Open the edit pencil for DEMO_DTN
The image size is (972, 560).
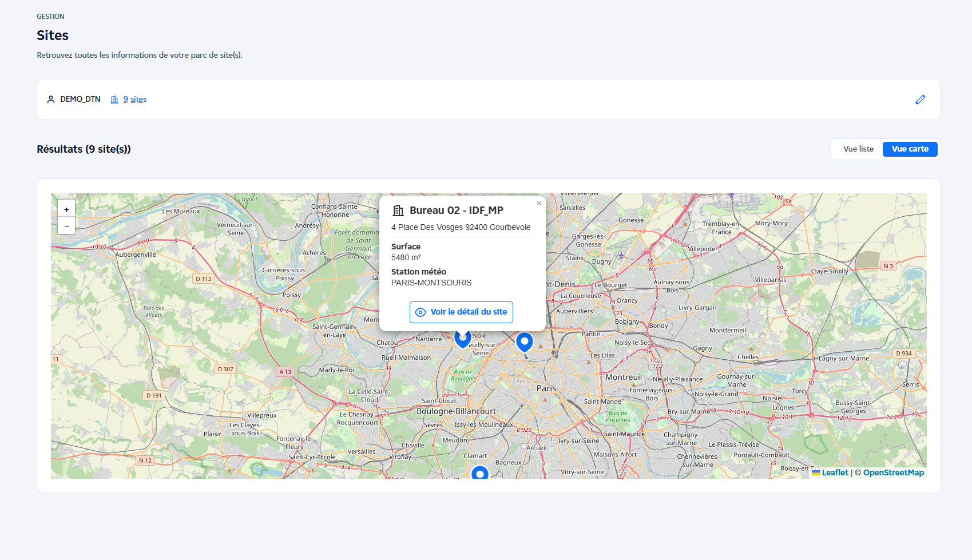coord(921,100)
